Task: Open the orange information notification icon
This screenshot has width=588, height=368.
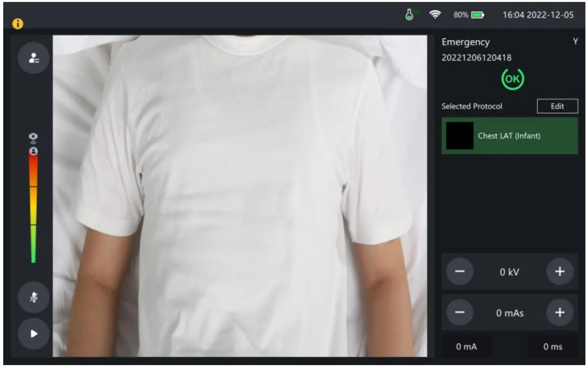Action: point(17,24)
